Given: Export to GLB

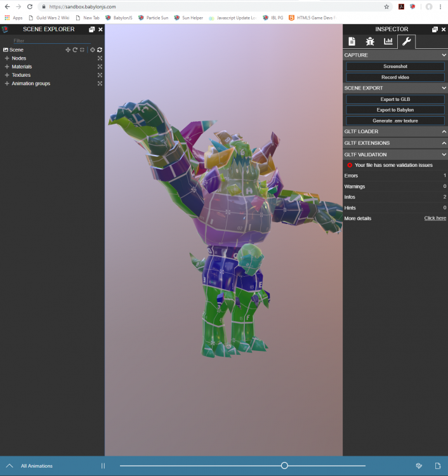Looking at the screenshot, I should (x=395, y=99).
